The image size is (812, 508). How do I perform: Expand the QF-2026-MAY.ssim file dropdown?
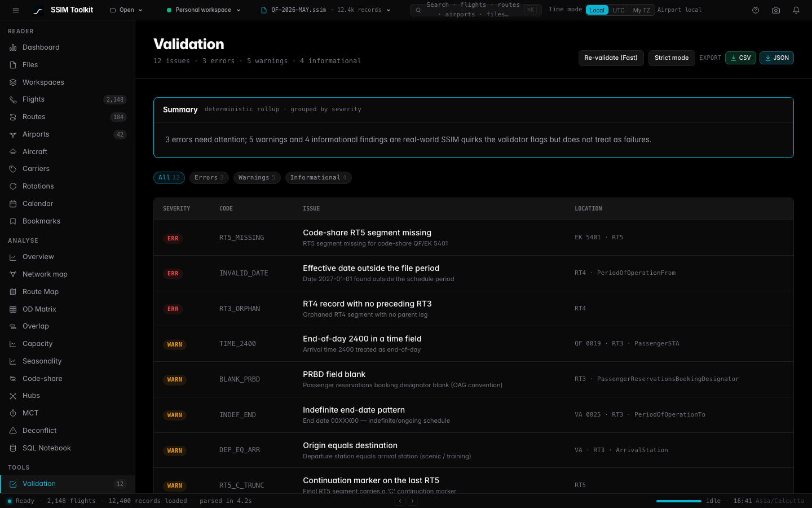coord(325,10)
